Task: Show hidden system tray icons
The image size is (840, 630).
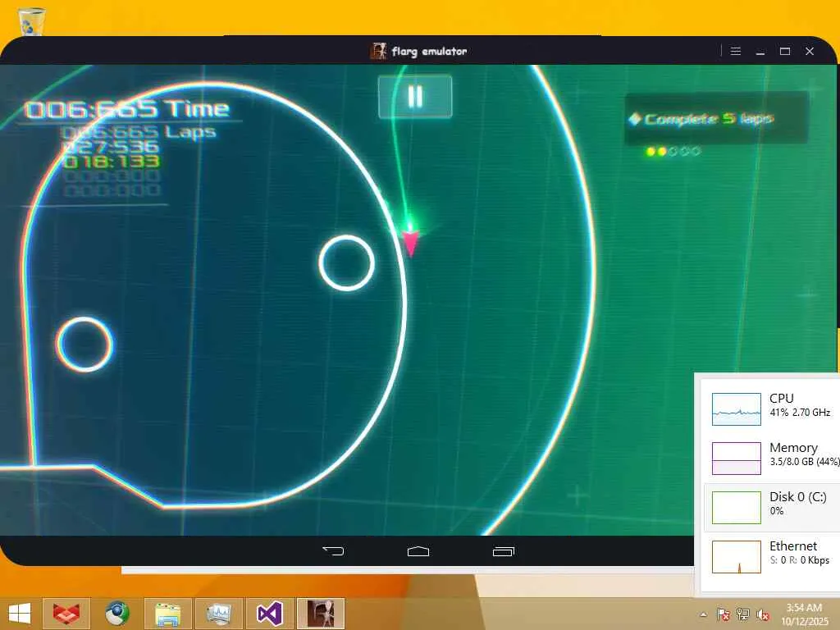Action: [703, 614]
